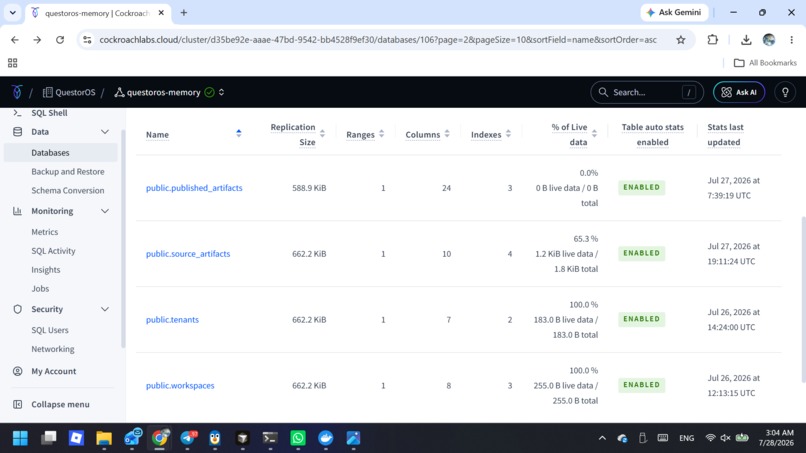Open Insights page
Screen dimensions: 806x453
pyautogui.click(x=45, y=270)
